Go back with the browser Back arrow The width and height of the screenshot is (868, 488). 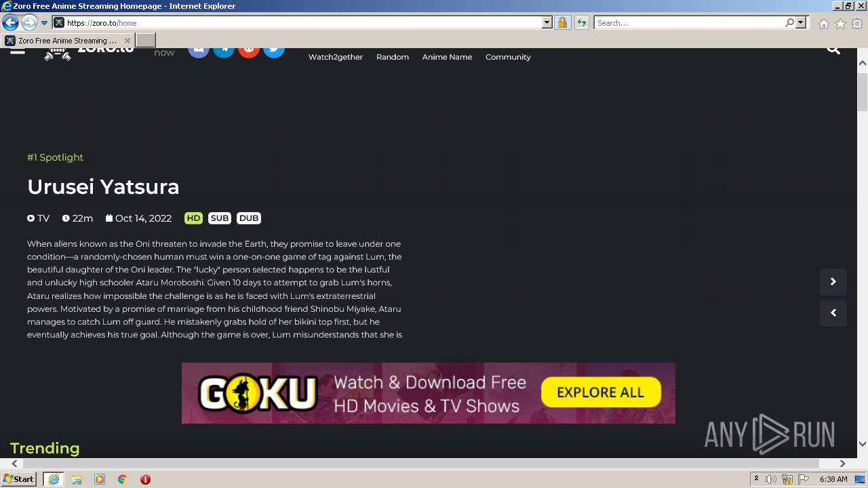[10, 23]
